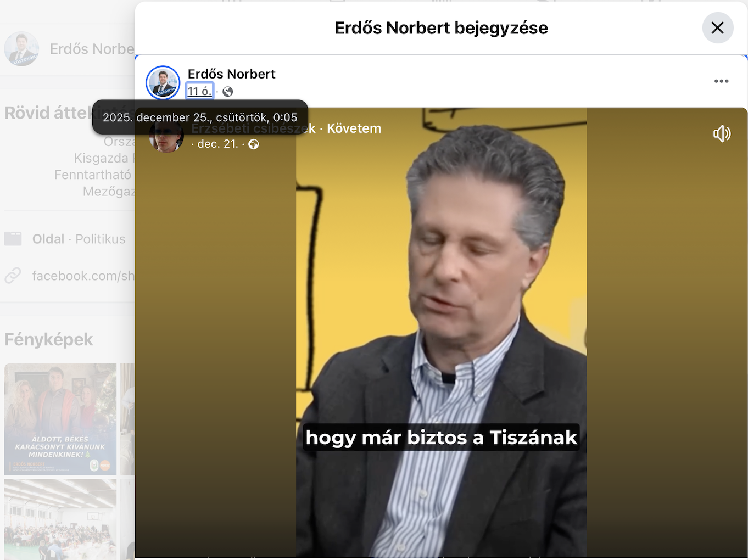Image resolution: width=748 pixels, height=560 pixels.
Task: Click the video of the man in the suit
Action: point(441,329)
